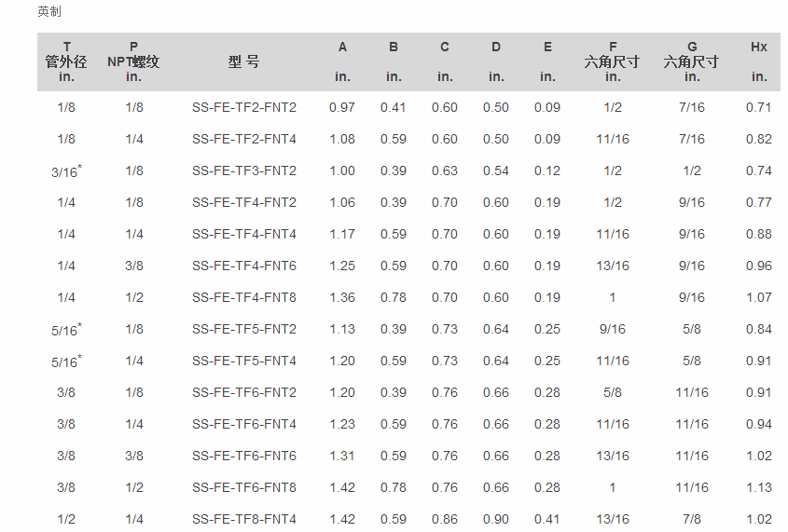Click the F 六角尺寸 column header
Screen dimensions: 788x532
pyautogui.click(x=612, y=61)
